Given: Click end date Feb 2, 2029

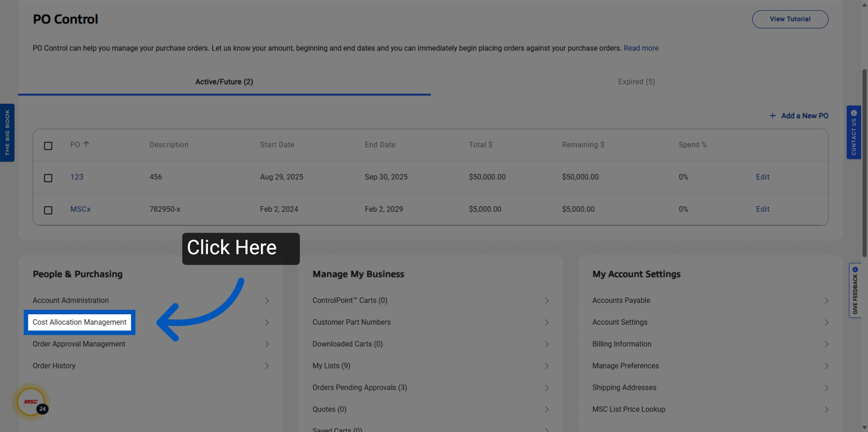Looking at the screenshot, I should pyautogui.click(x=384, y=209).
